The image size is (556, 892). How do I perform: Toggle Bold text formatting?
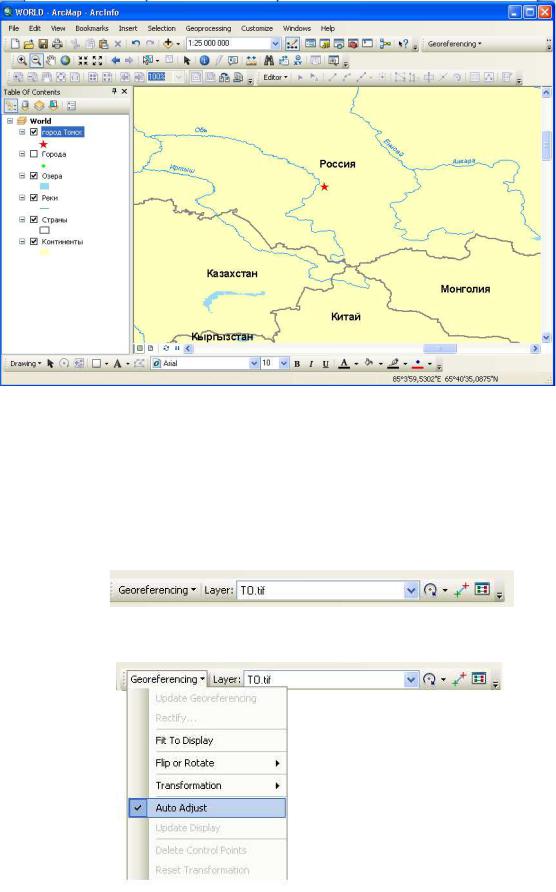296,364
